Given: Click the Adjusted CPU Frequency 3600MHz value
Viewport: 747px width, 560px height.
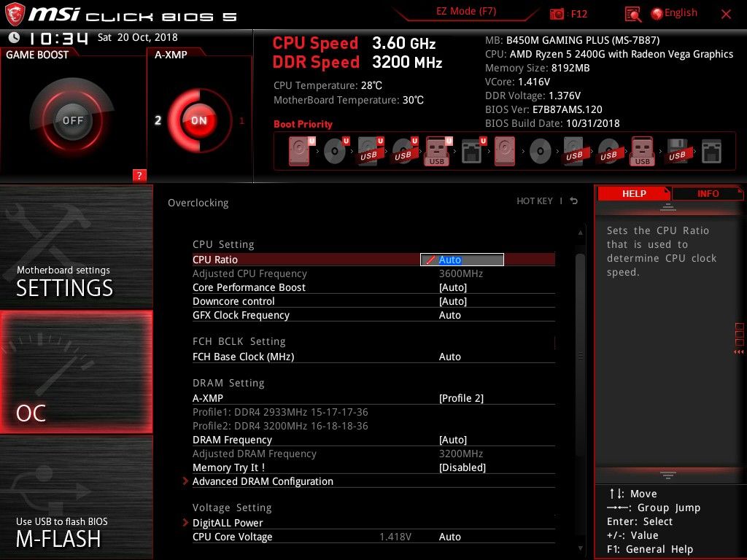Looking at the screenshot, I should click(x=461, y=273).
